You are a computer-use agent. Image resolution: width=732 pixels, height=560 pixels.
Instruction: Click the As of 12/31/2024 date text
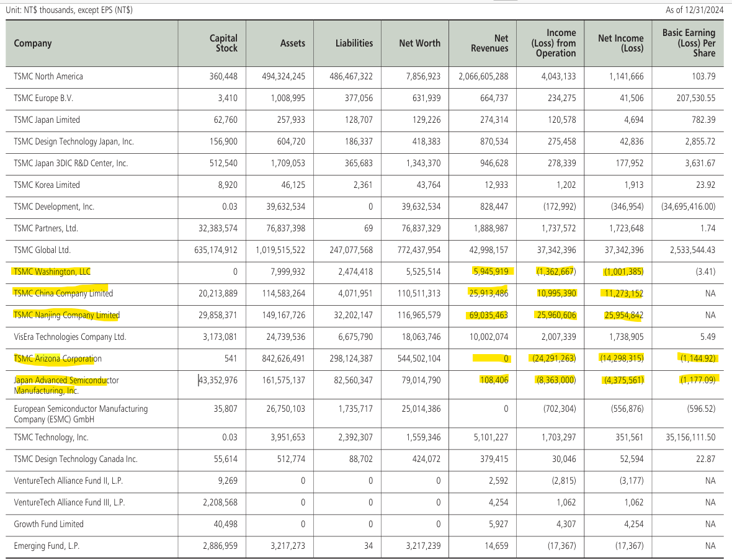click(695, 10)
